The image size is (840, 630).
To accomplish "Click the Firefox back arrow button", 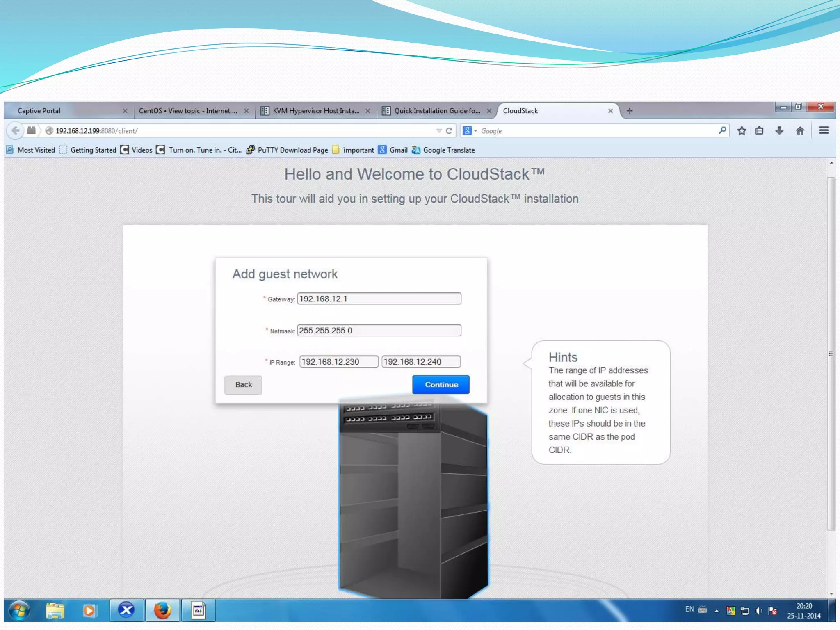I will click(x=16, y=130).
